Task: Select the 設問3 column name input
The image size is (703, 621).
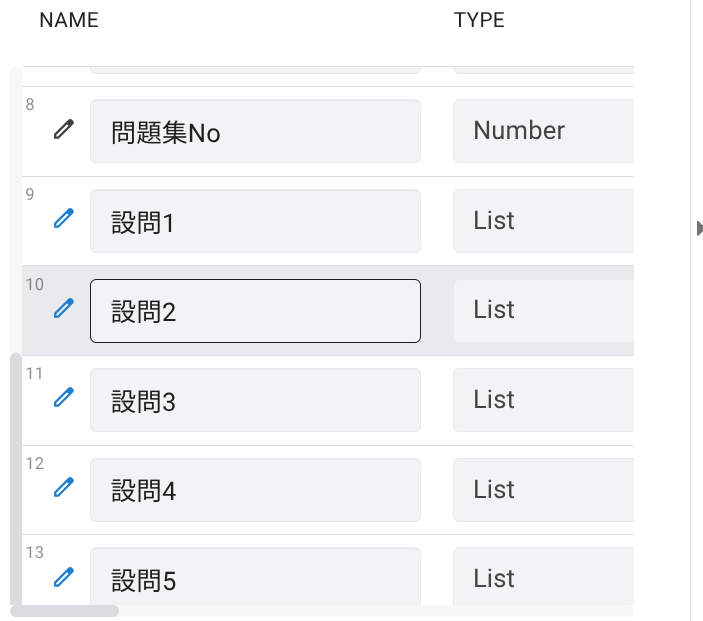Action: [x=255, y=400]
